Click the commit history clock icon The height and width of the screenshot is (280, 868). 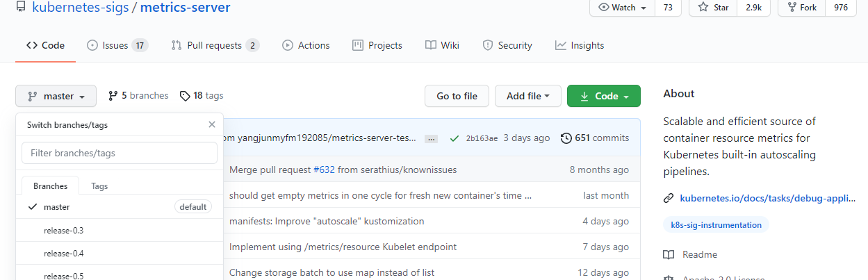pyautogui.click(x=566, y=138)
